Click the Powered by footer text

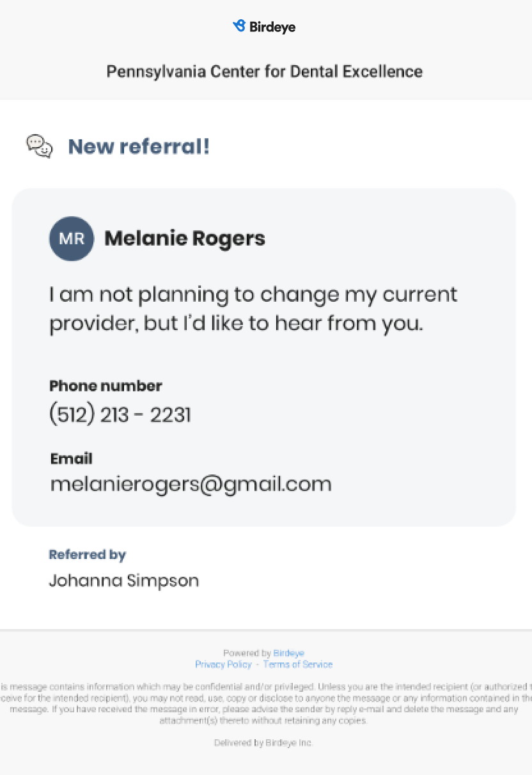tap(247, 653)
